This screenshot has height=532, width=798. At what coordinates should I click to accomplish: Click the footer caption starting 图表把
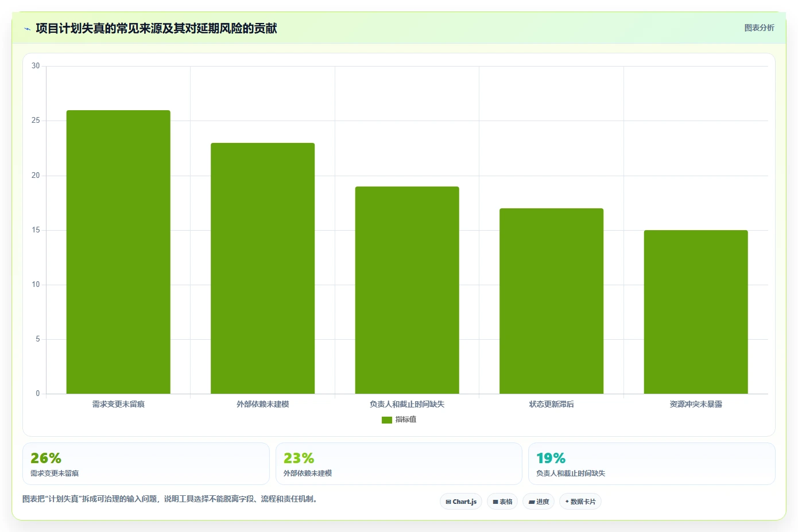pyautogui.click(x=170, y=499)
